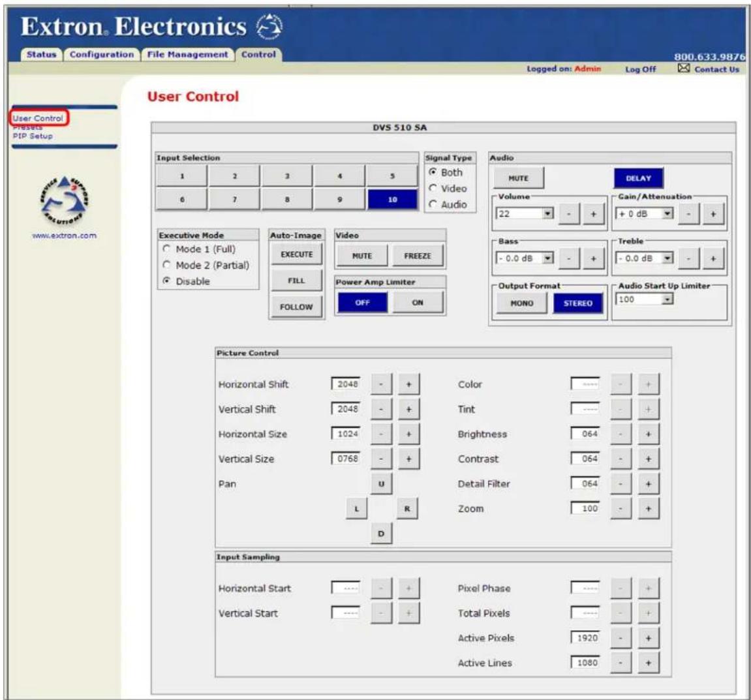
Task: Select Audio signal type radio button
Action: tap(433, 204)
